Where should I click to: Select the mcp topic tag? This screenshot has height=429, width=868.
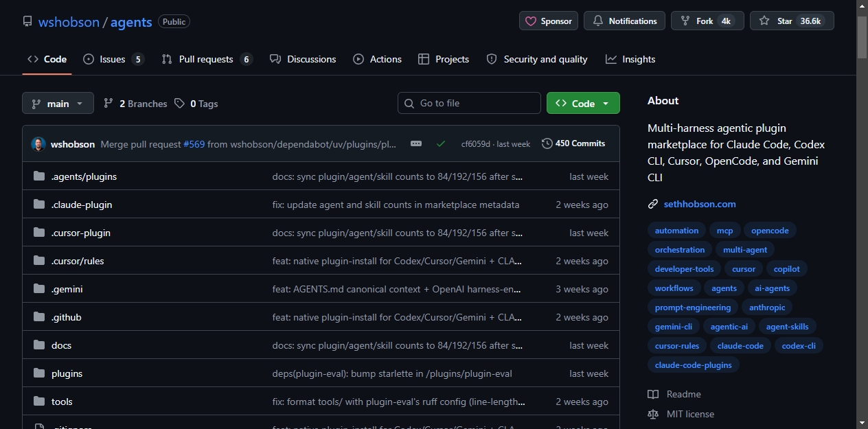724,231
